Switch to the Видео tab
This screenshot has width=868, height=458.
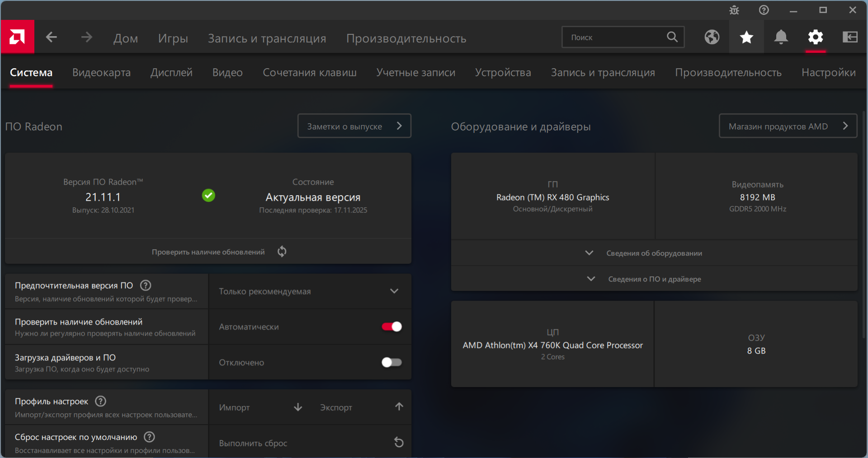(227, 72)
